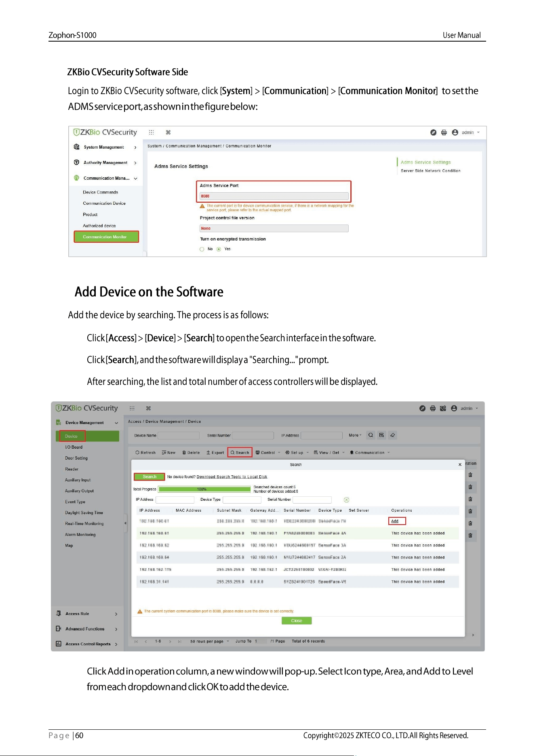
Task: Click Add link in Operations column
Action: 395,521
